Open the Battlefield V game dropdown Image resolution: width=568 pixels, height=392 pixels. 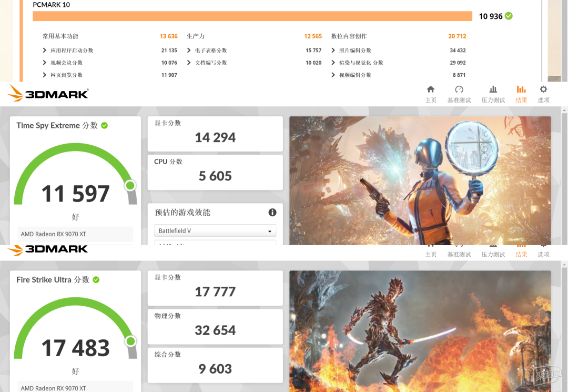coord(215,230)
